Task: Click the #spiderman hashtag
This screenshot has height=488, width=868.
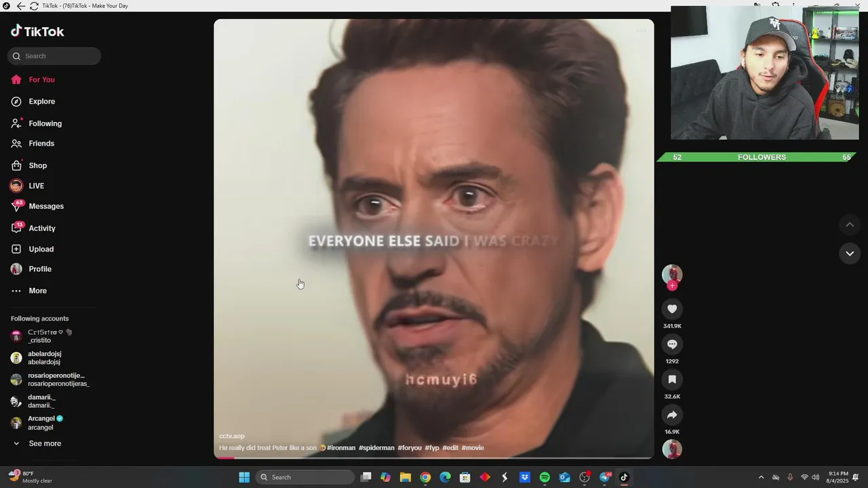Action: [x=376, y=448]
